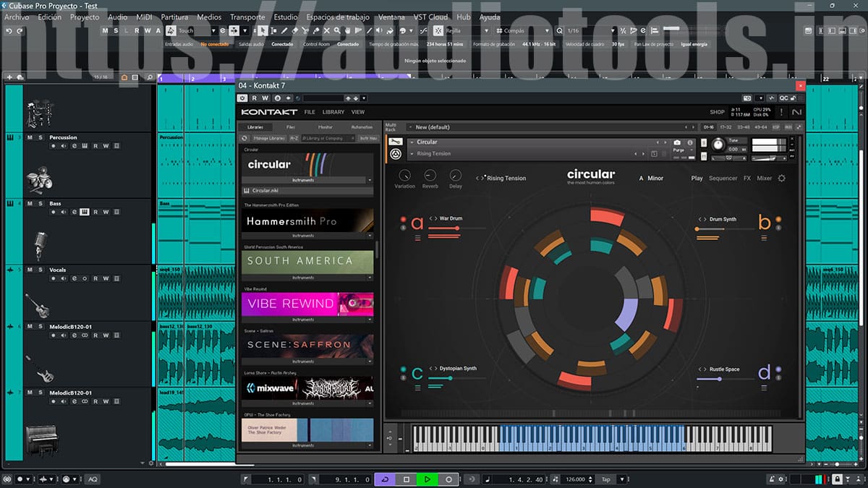
Task: Undo the last action in Cubase toolbar
Action: click(x=9, y=31)
